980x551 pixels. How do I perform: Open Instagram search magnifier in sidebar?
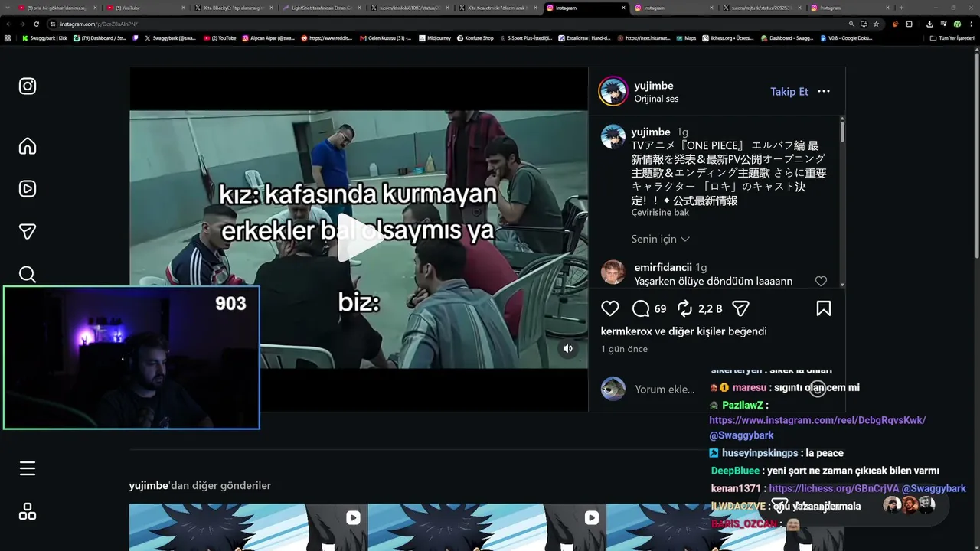pos(28,274)
